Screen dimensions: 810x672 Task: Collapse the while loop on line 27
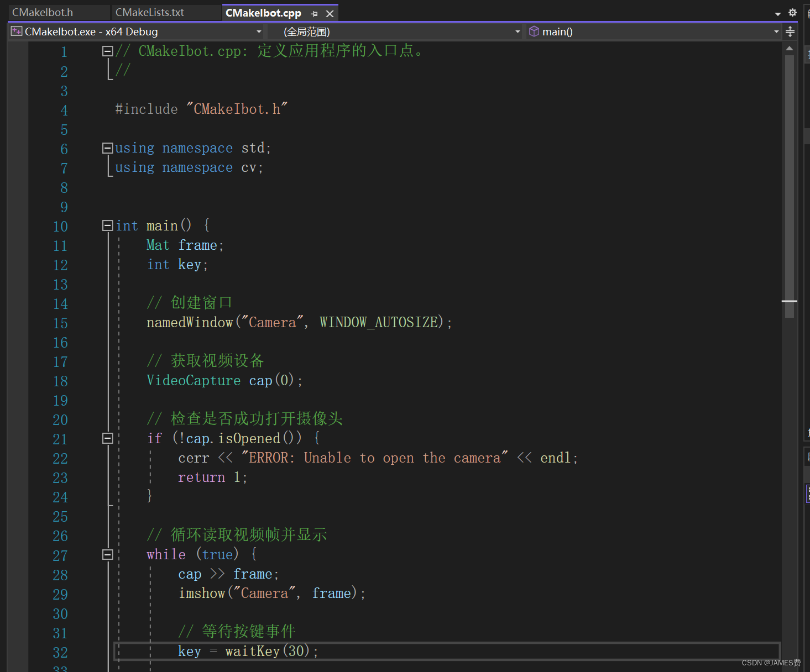(108, 554)
